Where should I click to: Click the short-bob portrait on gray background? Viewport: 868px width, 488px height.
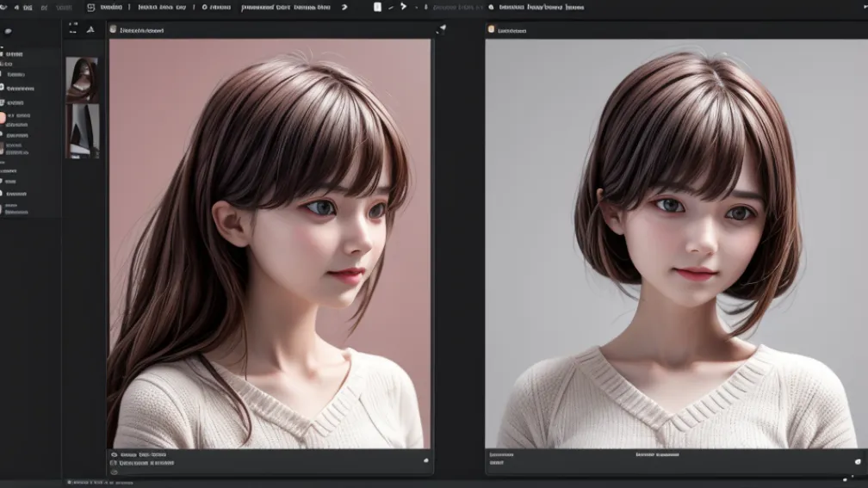coord(677,244)
